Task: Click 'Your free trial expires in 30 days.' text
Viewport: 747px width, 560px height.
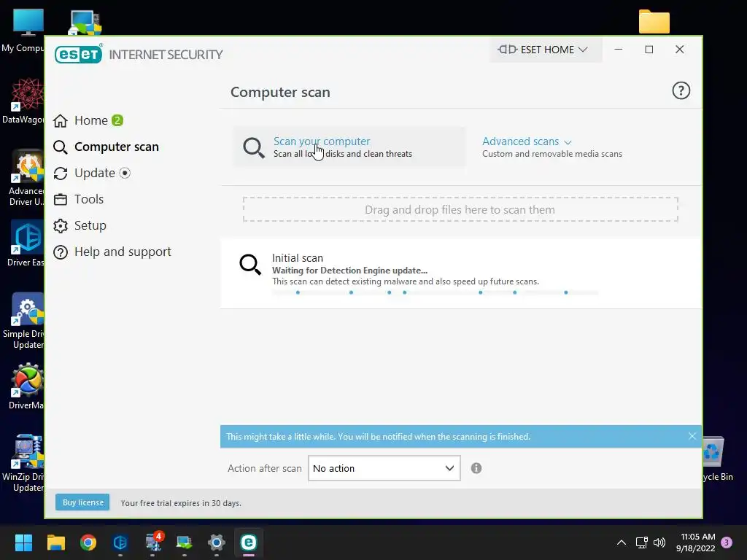Action: (x=181, y=503)
